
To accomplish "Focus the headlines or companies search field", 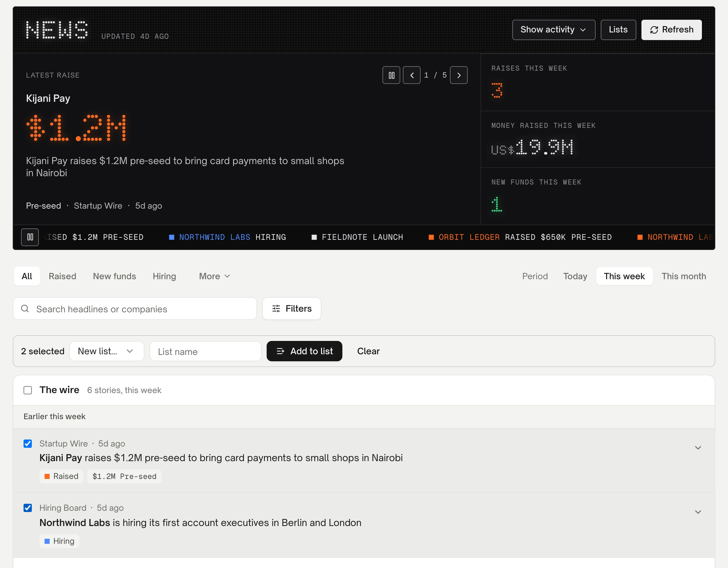I will [135, 309].
